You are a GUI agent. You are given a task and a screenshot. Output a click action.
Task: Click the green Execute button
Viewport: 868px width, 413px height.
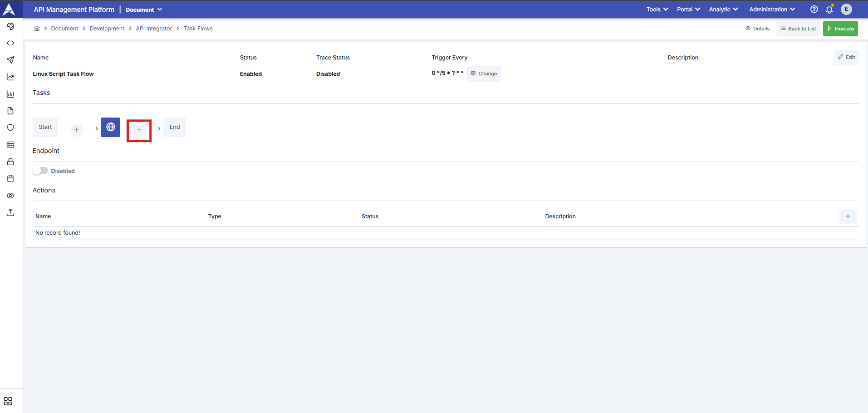tap(840, 29)
